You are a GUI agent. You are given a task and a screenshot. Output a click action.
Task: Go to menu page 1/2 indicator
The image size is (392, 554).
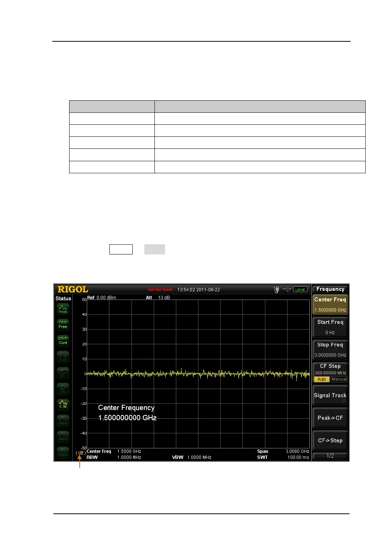[x=330, y=456]
